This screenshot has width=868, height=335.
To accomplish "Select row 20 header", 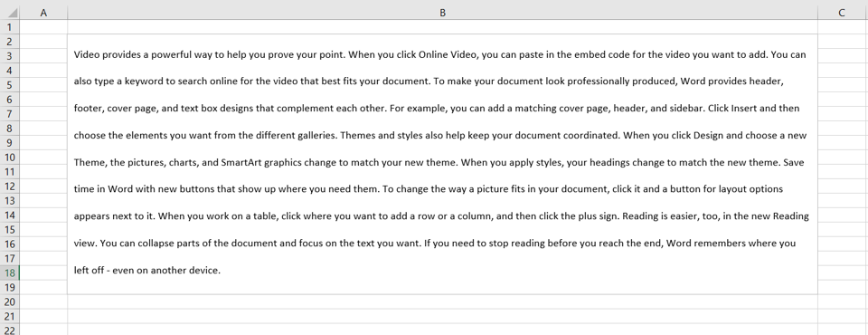I will click(9, 301).
